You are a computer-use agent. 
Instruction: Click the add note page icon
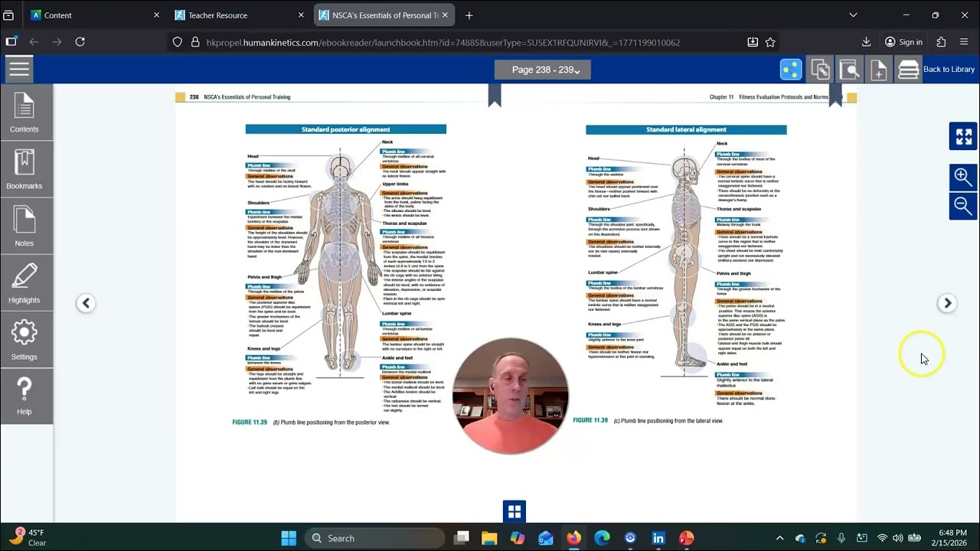pyautogui.click(x=878, y=70)
